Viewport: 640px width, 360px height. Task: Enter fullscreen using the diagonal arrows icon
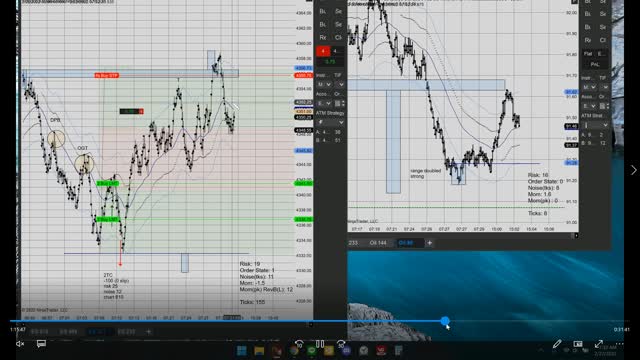coord(598,344)
